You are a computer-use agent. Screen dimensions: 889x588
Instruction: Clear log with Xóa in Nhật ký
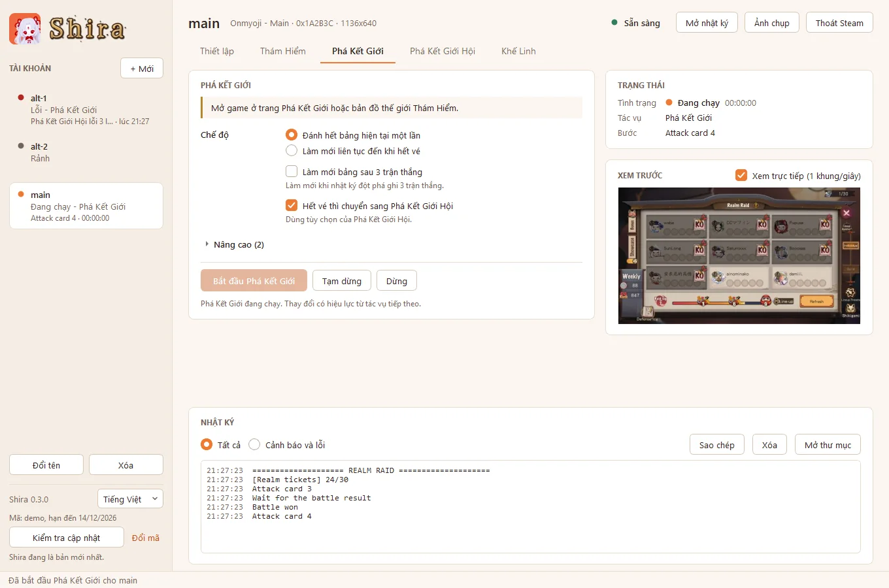(770, 445)
